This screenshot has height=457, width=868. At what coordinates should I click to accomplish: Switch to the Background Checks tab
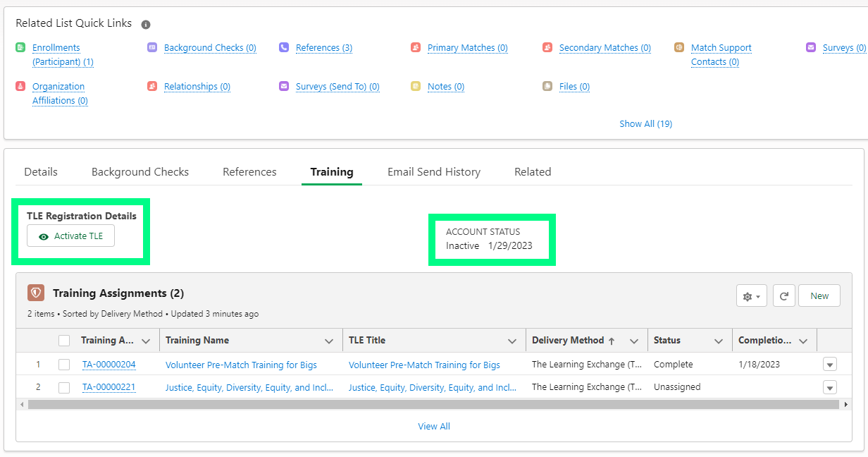[x=140, y=172]
